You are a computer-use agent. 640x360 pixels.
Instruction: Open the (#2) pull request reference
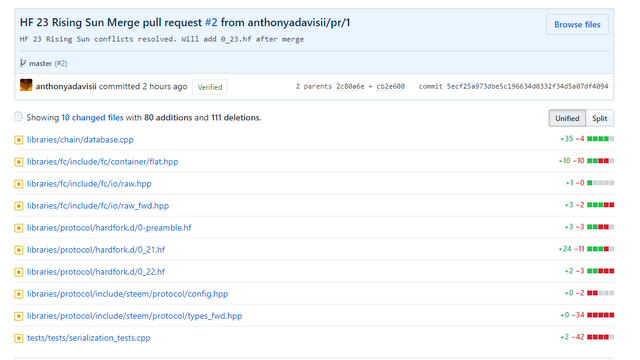61,63
